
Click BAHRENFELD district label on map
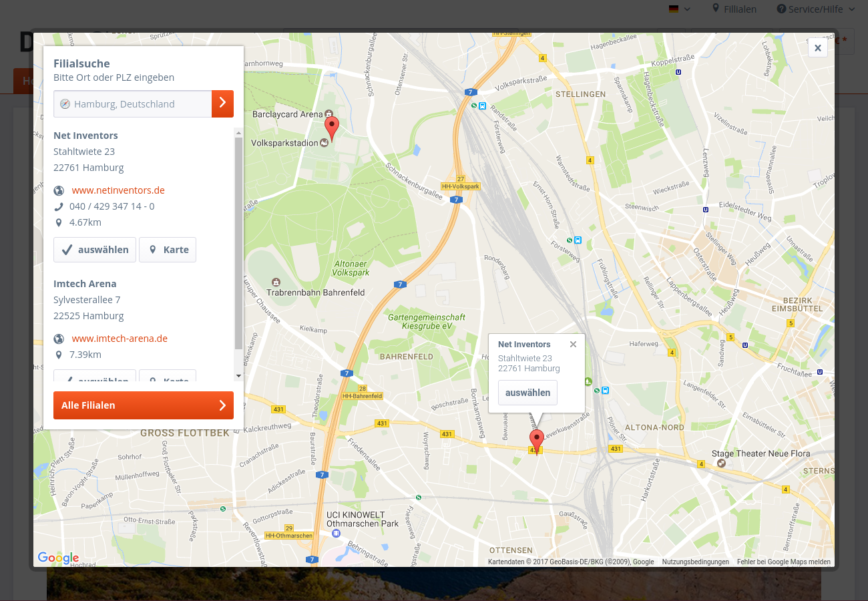coord(406,357)
